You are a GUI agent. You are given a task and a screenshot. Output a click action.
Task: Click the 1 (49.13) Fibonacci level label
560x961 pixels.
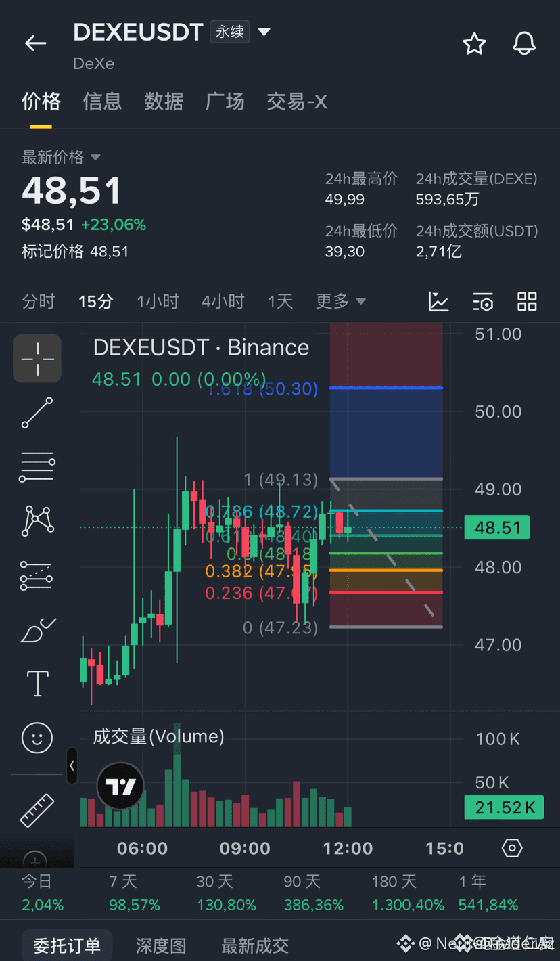pos(281,480)
